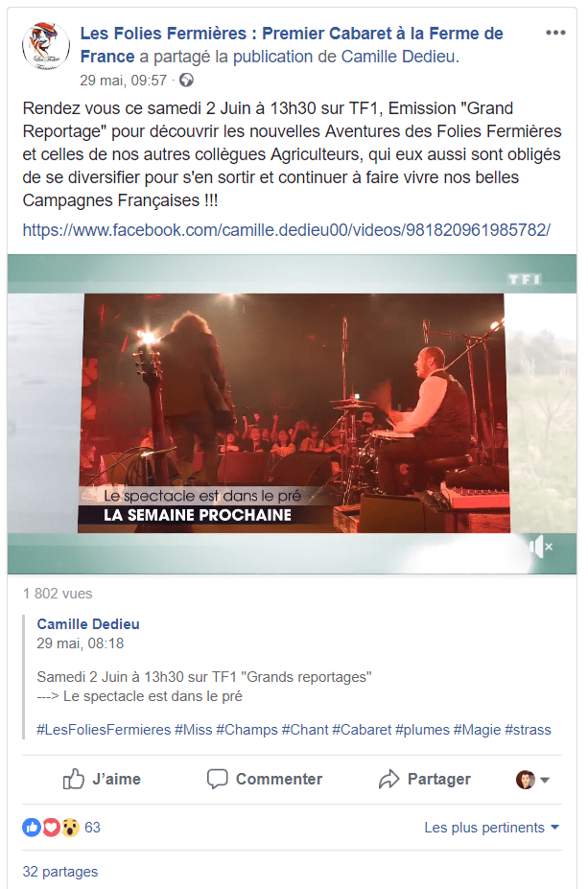Click the J'aime thumbs-up icon

pyautogui.click(x=74, y=779)
